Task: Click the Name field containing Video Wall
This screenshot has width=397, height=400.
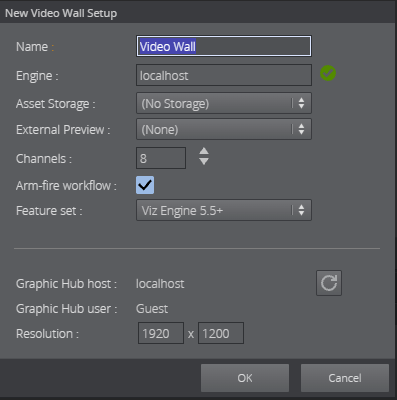Action: click(x=224, y=46)
